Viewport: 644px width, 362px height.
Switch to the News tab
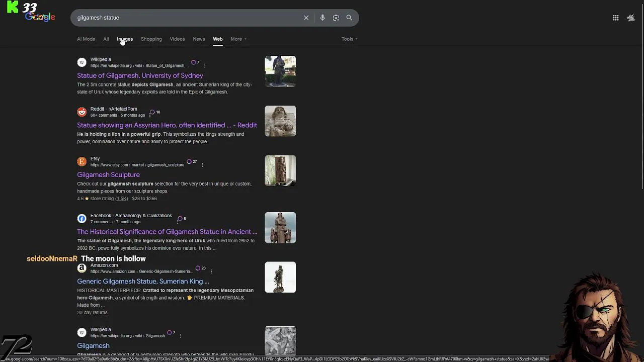pyautogui.click(x=199, y=39)
